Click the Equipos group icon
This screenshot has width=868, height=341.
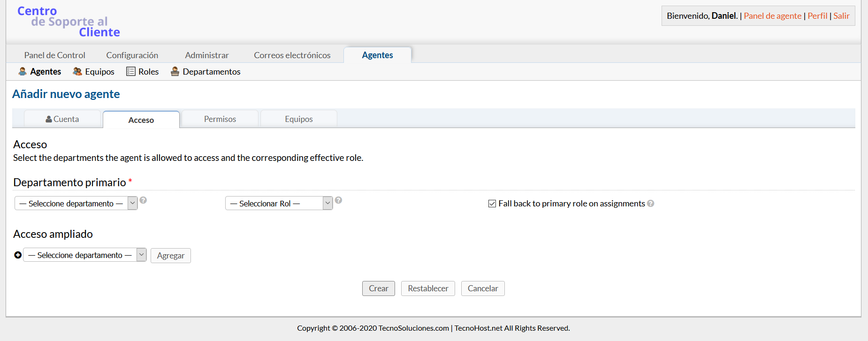(77, 71)
